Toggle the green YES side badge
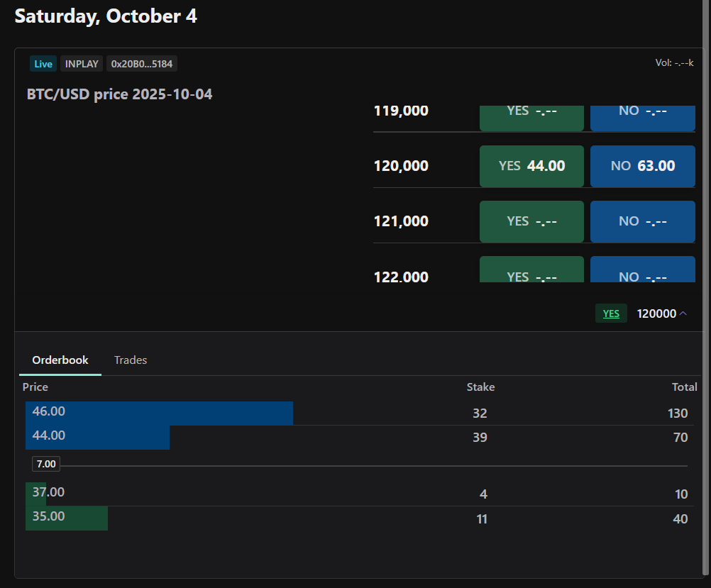Viewport: 711px width, 588px height. (611, 314)
